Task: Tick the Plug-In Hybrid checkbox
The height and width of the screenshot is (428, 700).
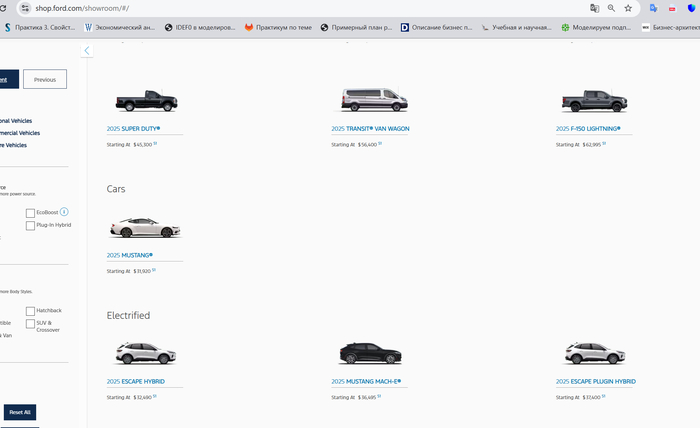Action: (30, 225)
